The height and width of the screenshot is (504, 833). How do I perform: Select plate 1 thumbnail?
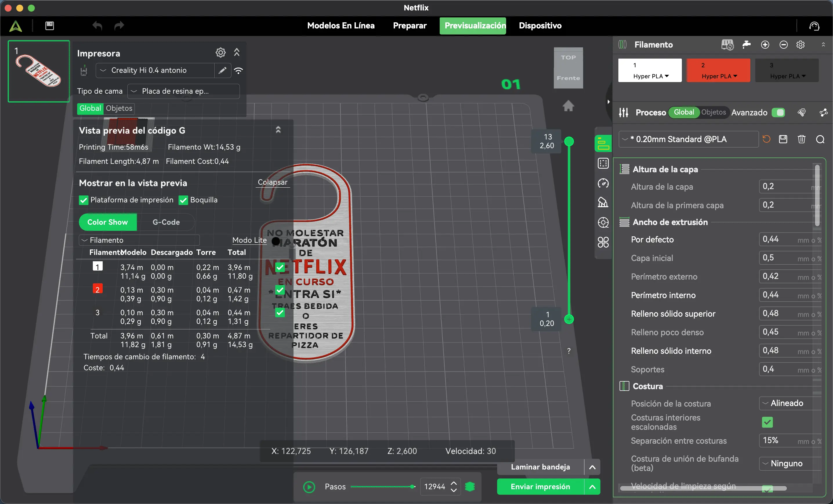coord(39,71)
